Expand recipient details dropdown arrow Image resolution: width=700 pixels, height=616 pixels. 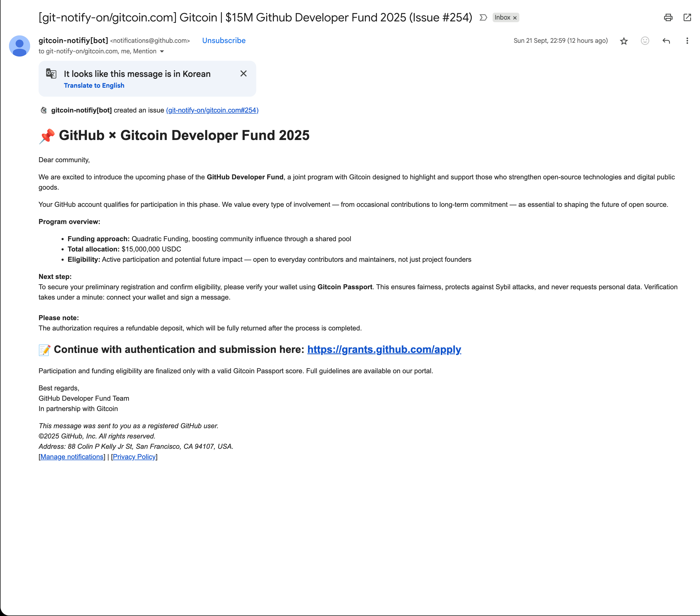pyautogui.click(x=162, y=51)
